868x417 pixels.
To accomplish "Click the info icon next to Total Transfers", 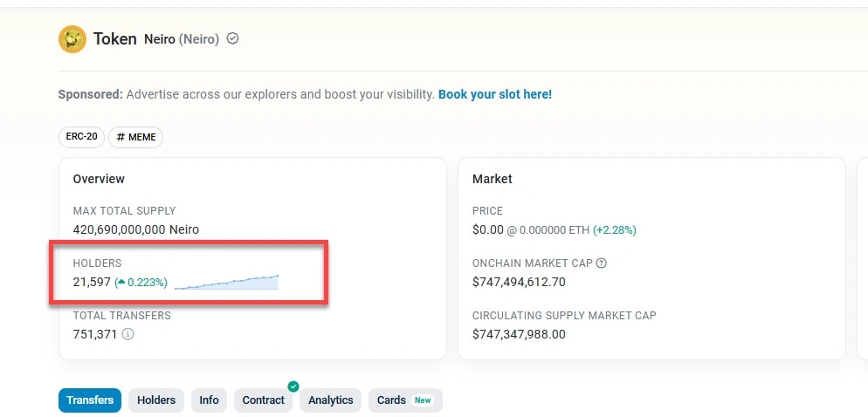I will coord(128,333).
